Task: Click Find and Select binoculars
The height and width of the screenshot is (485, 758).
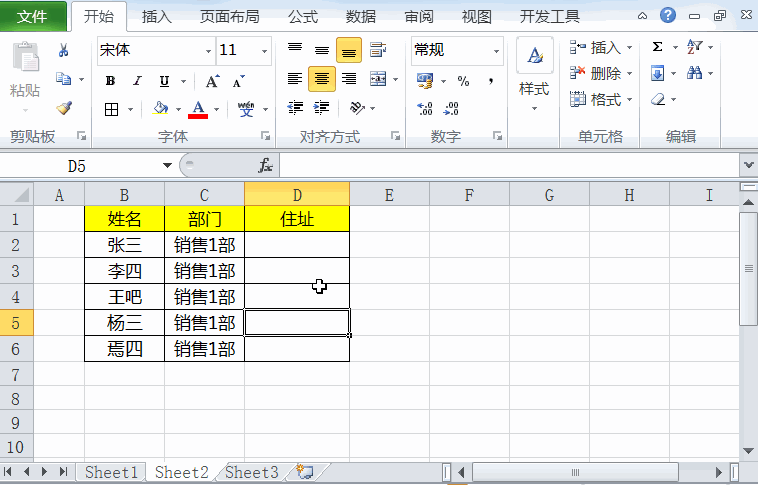Action: click(695, 73)
